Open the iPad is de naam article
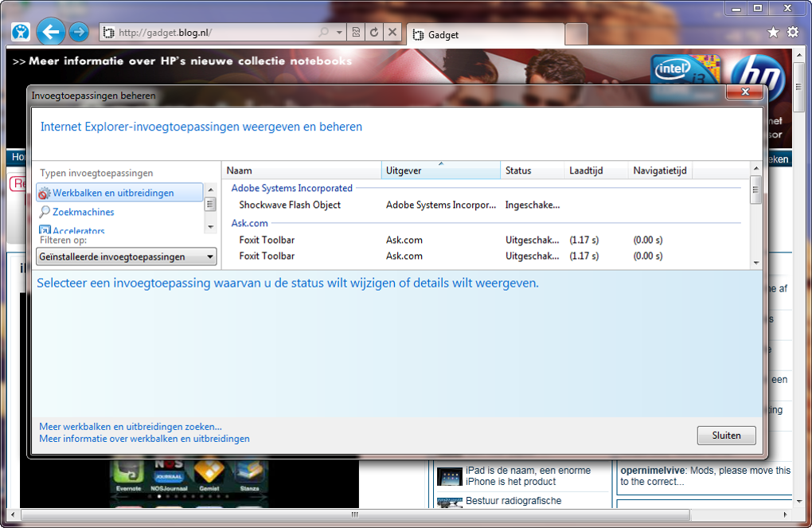Viewport: 812px width, 528px height. pos(528,476)
